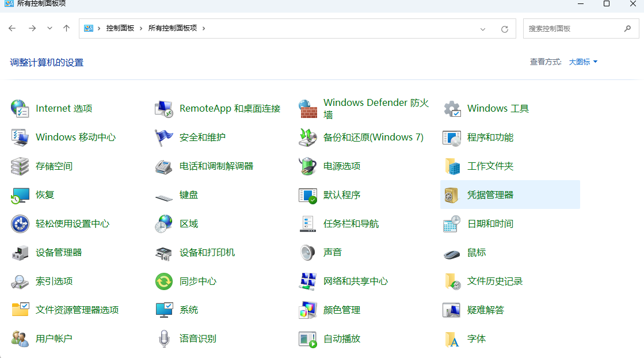Open the 凭据管理器 safe icon

[x=452, y=195]
